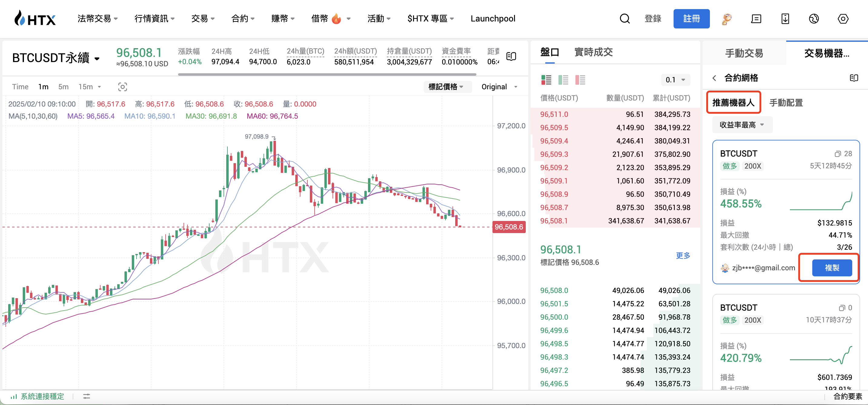
Task: Expand the 交易 menu
Action: pos(203,18)
